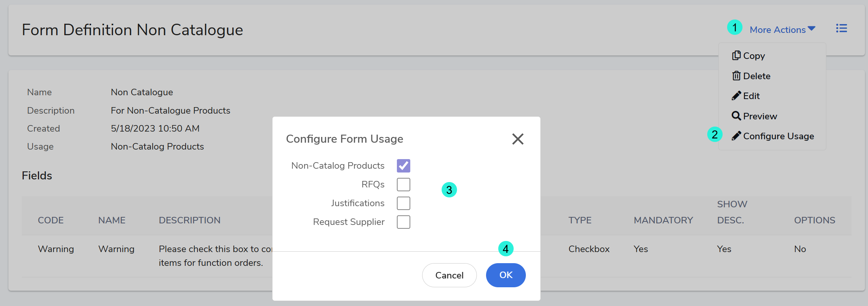Click the list view icon in header
The width and height of the screenshot is (868, 306).
(841, 29)
